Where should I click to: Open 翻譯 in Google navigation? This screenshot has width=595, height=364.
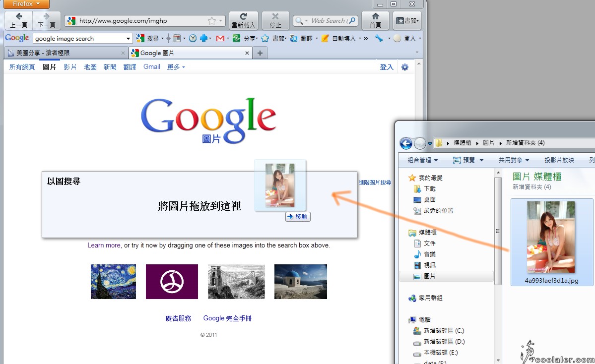tap(130, 67)
